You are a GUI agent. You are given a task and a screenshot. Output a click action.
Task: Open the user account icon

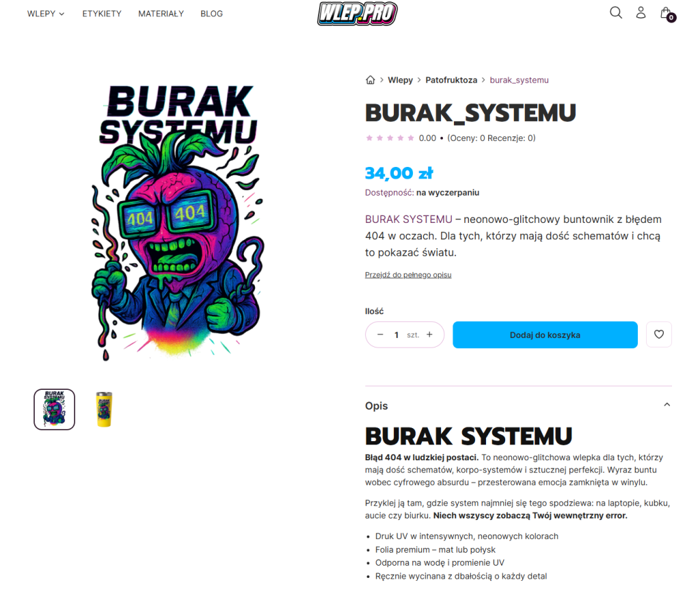click(x=641, y=12)
